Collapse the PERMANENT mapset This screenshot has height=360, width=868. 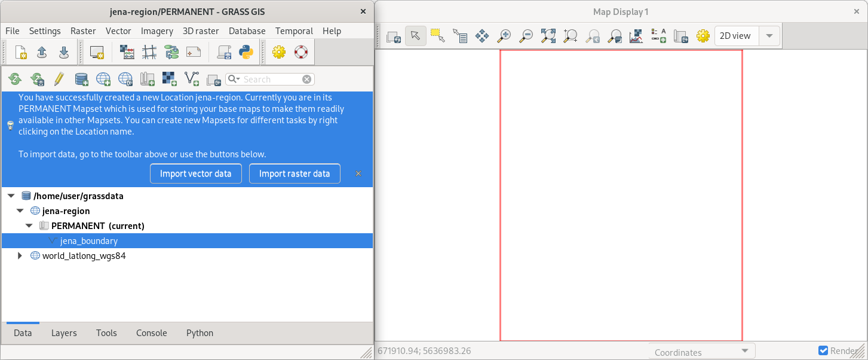pos(29,225)
